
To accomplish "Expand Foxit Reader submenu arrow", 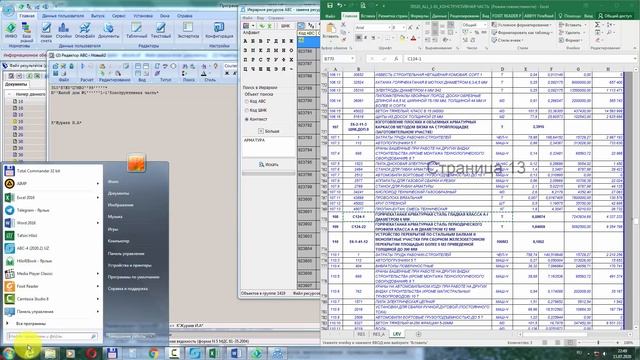I will 98,286.
